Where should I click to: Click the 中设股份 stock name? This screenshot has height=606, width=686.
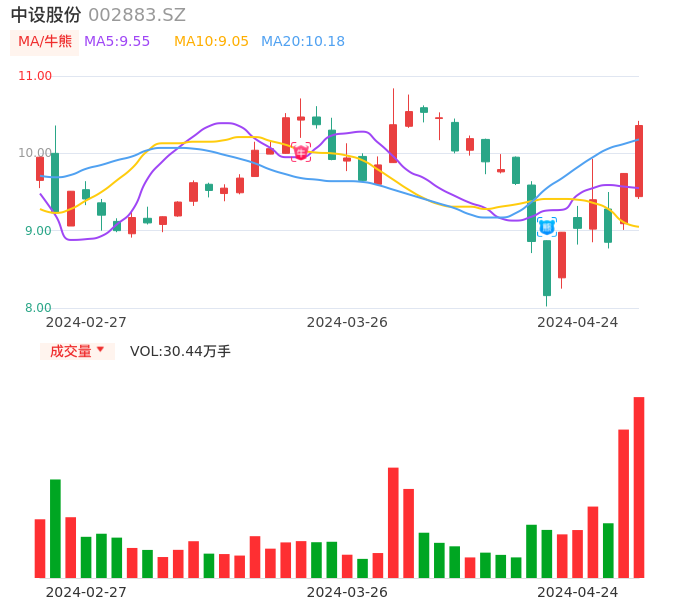46,15
